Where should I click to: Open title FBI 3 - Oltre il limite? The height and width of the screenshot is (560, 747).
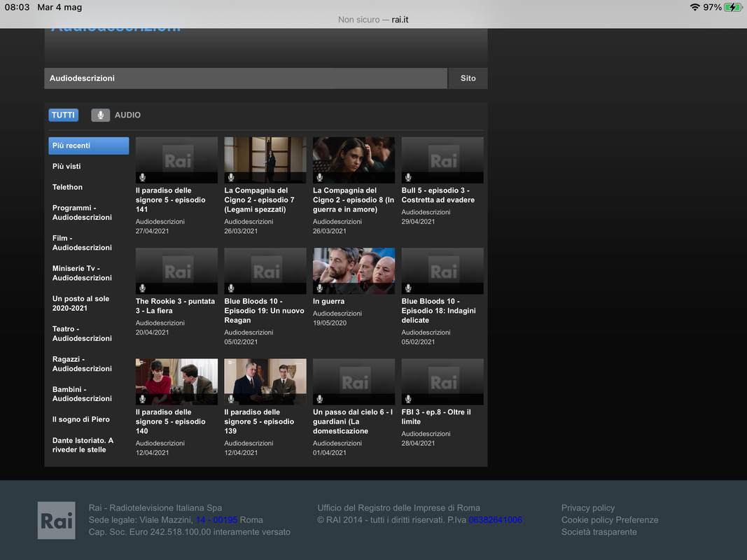click(x=436, y=416)
